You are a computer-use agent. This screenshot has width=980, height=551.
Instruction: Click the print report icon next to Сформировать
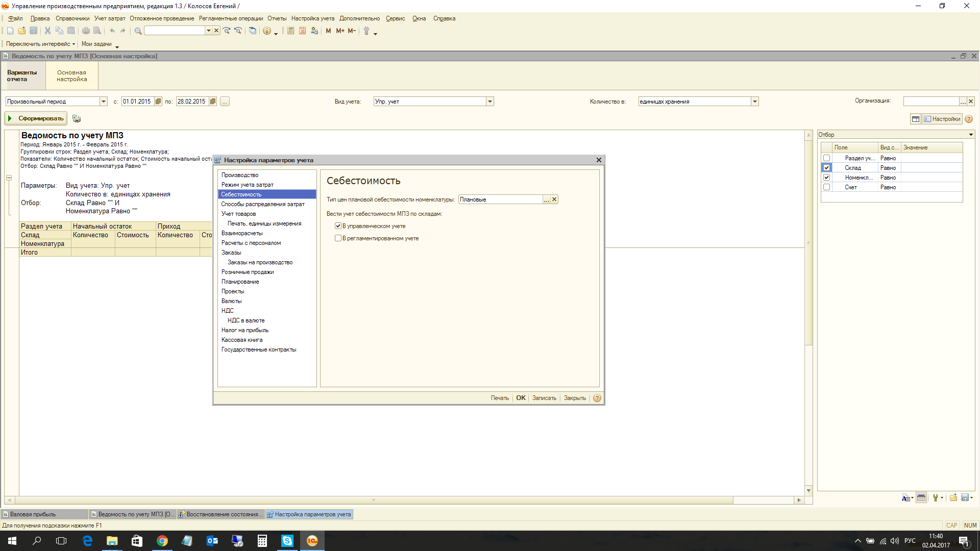(x=77, y=119)
